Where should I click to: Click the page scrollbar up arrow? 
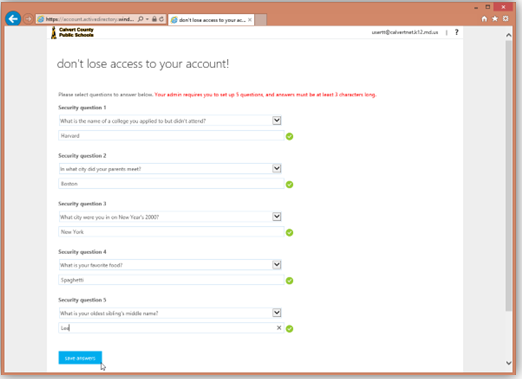(508, 35)
